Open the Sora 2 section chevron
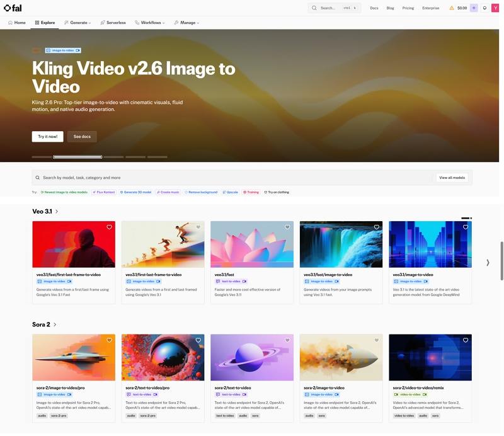 (55, 324)
